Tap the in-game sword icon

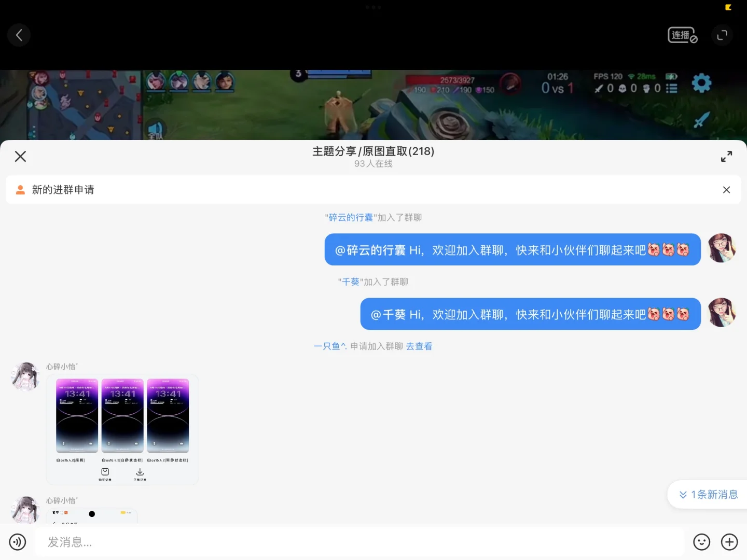click(x=701, y=120)
